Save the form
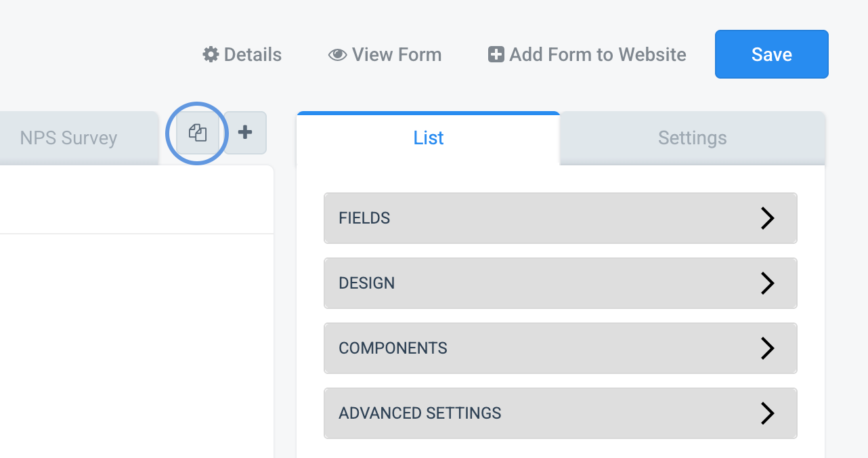868x458 pixels. pos(772,54)
